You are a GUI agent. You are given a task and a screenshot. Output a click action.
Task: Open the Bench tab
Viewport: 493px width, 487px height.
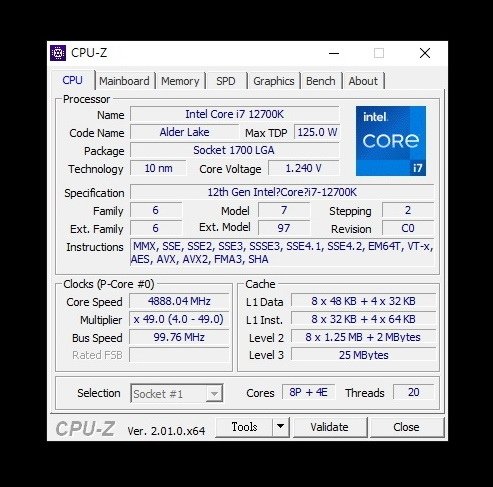[x=321, y=81]
